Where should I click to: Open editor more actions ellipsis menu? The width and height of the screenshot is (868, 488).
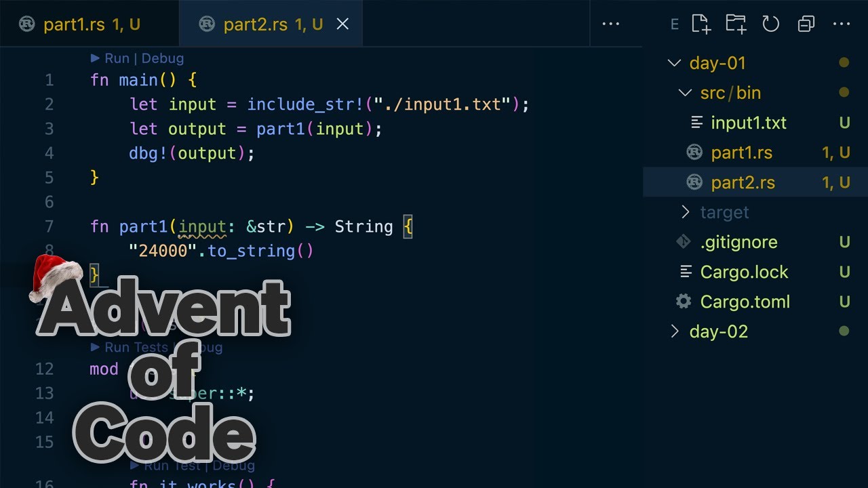(610, 24)
